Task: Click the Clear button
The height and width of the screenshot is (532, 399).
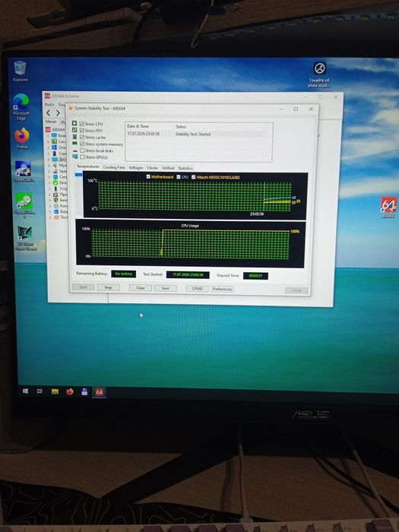Action: (141, 288)
